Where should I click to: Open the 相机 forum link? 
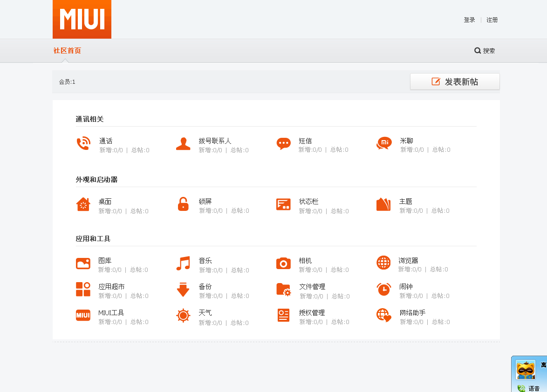coord(305,261)
